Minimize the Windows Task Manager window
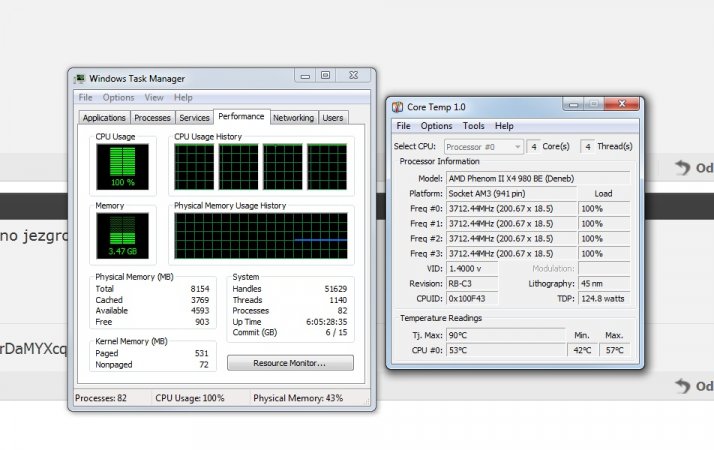 pyautogui.click(x=305, y=76)
